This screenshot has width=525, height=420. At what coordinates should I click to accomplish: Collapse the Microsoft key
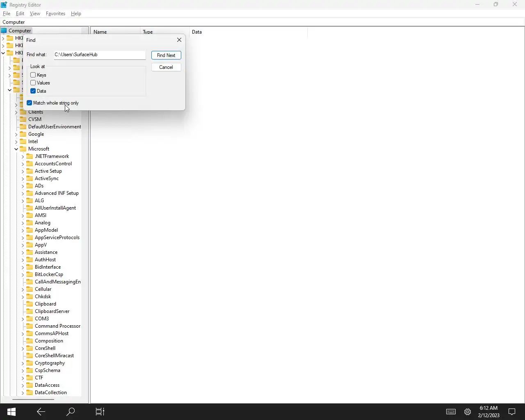click(16, 149)
